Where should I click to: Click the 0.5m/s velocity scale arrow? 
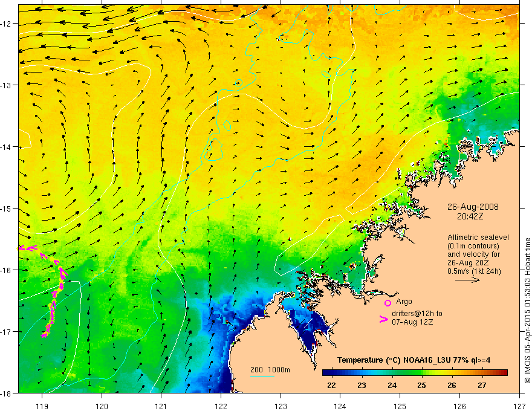click(x=467, y=280)
